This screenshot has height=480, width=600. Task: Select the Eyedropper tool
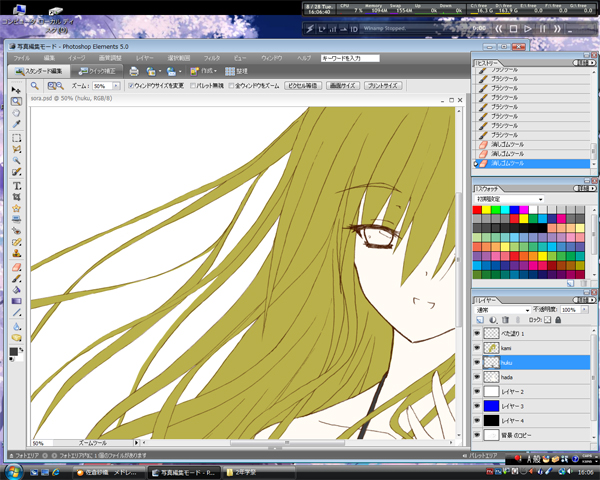click(x=16, y=124)
